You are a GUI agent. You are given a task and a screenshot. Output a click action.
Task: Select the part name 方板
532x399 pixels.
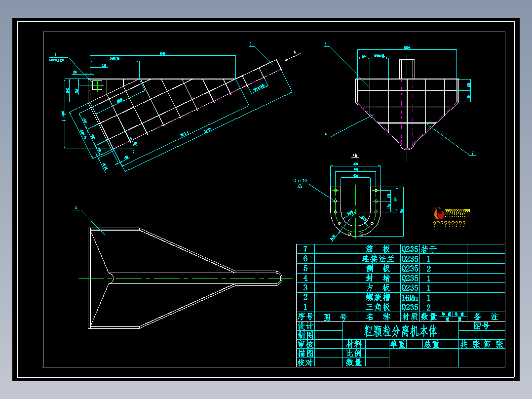[x=378, y=287]
